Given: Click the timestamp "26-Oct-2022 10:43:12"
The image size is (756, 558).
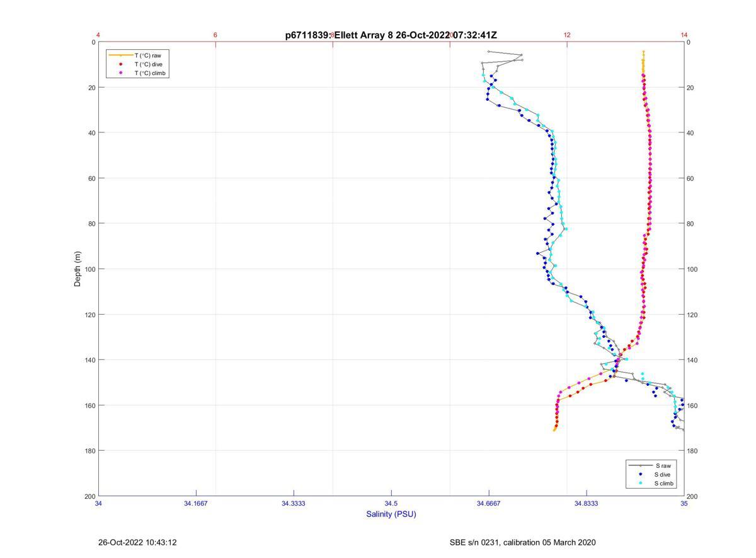Looking at the screenshot, I should (x=137, y=542).
